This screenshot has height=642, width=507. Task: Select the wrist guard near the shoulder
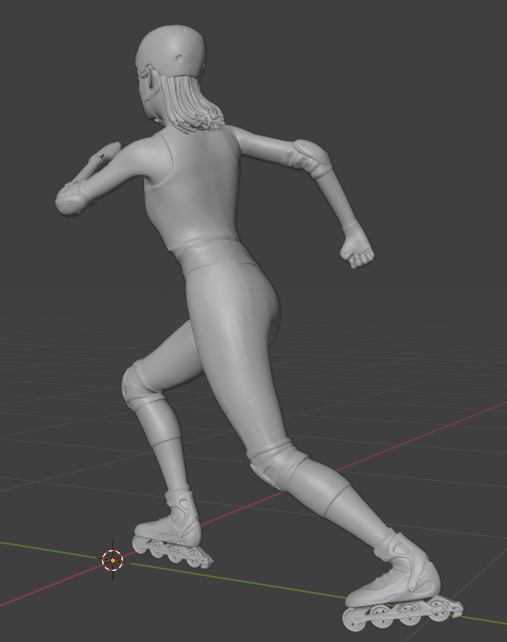coord(73,197)
